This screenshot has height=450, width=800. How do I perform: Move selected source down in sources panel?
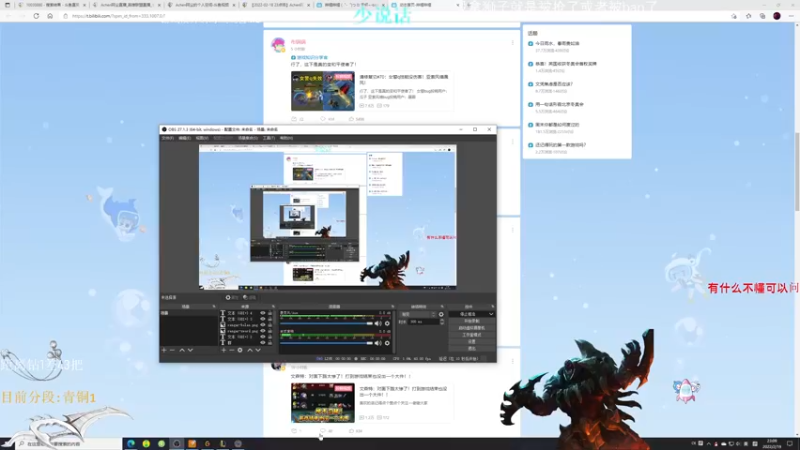pyautogui.click(x=258, y=350)
